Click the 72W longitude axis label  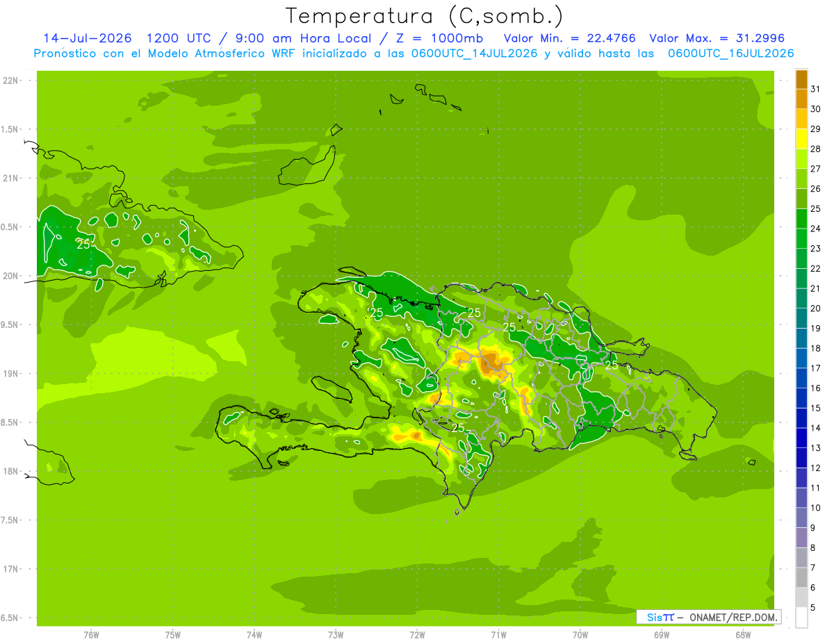417,634
